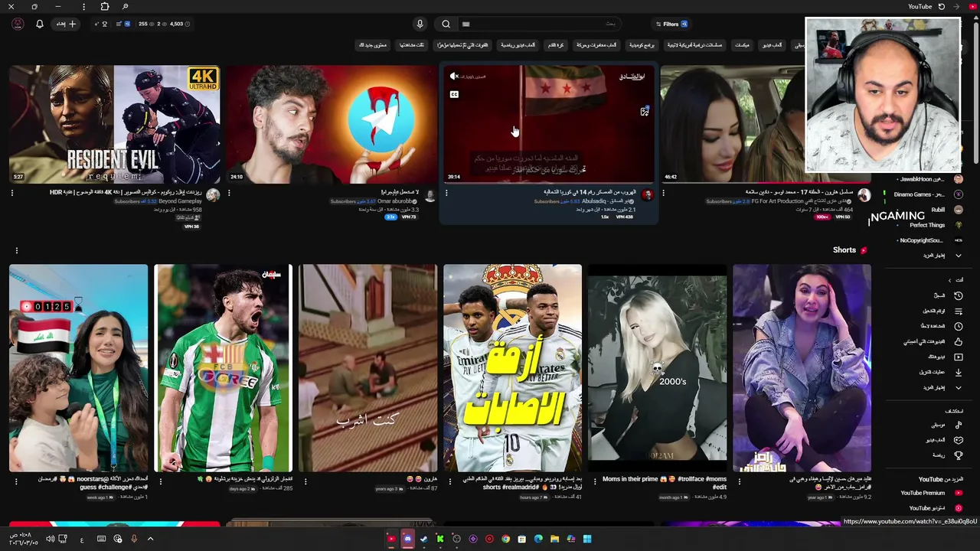Open Discord from the taskbar
The width and height of the screenshot is (980, 551).
[x=408, y=539]
